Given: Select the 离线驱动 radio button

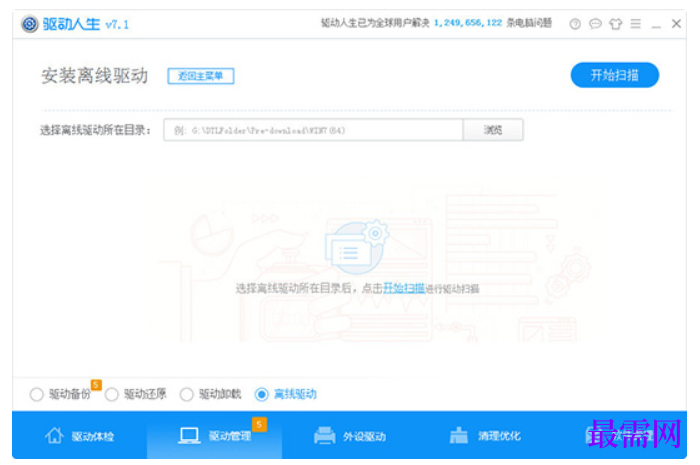Looking at the screenshot, I should point(262,394).
